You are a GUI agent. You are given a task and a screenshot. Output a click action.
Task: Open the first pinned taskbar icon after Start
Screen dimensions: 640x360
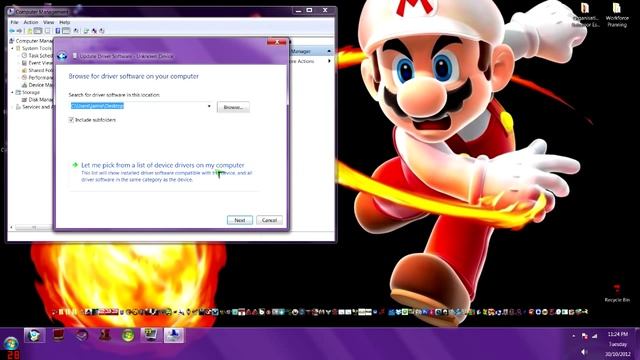pos(34,336)
